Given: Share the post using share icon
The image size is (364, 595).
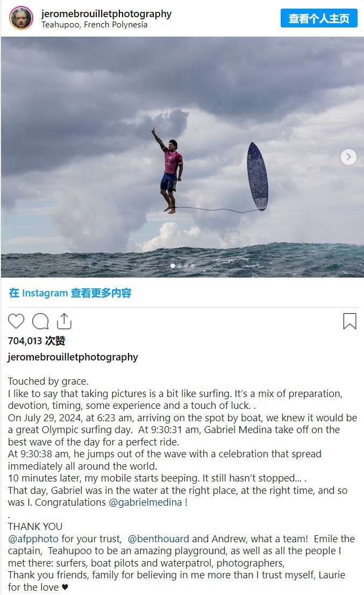Looking at the screenshot, I should pos(64,321).
